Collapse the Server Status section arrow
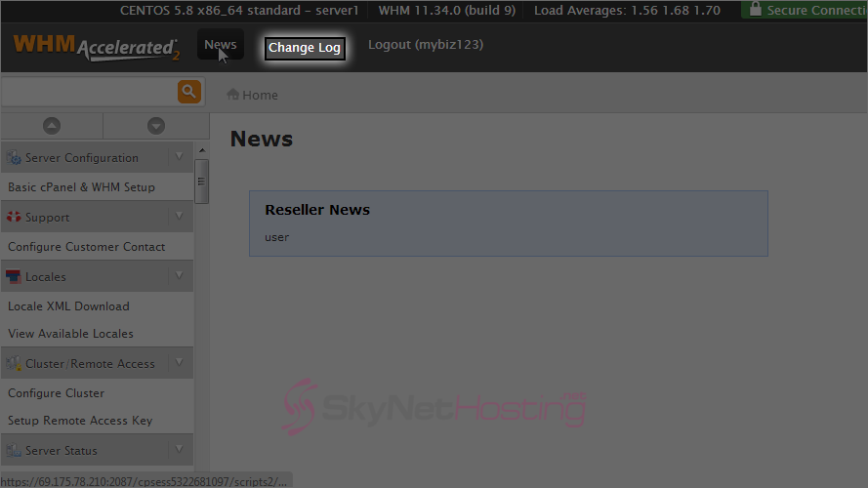This screenshot has height=488, width=868. 180,449
